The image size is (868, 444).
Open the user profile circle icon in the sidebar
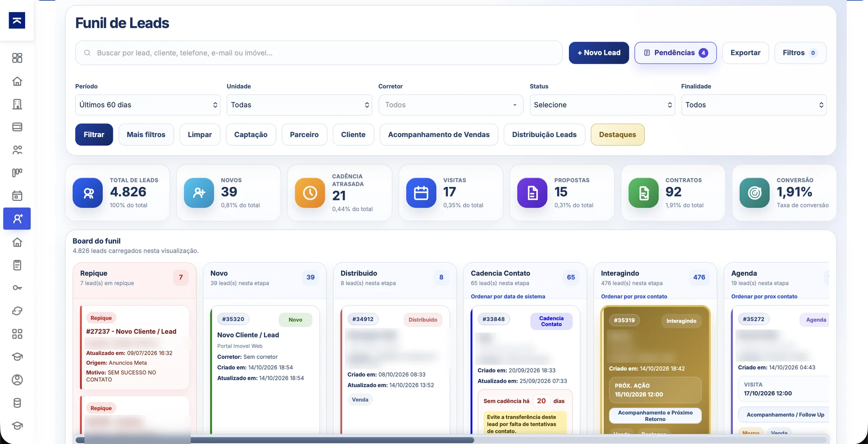[17, 380]
